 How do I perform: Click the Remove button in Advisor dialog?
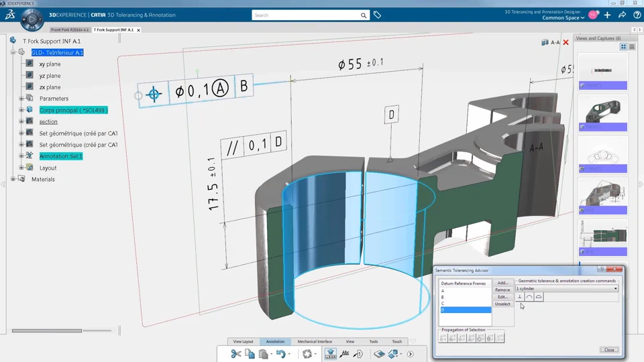coord(502,290)
